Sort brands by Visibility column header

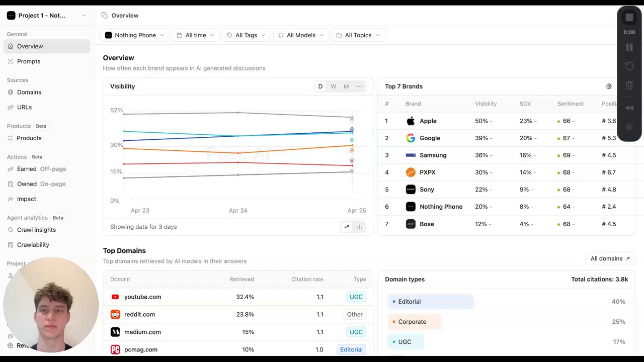486,104
